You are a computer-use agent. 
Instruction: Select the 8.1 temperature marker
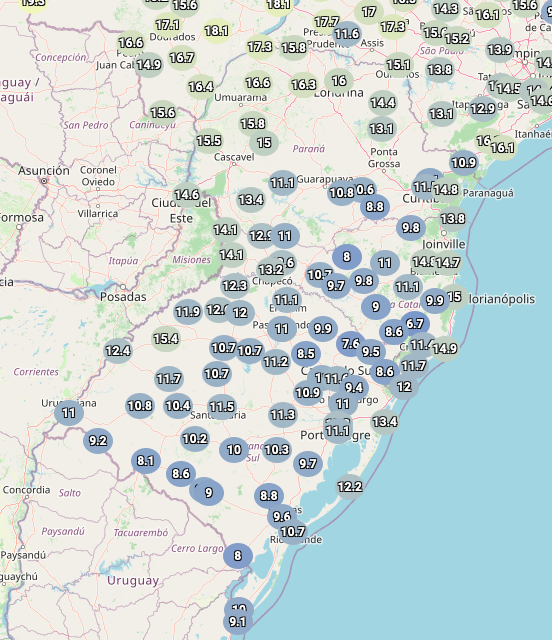(145, 461)
